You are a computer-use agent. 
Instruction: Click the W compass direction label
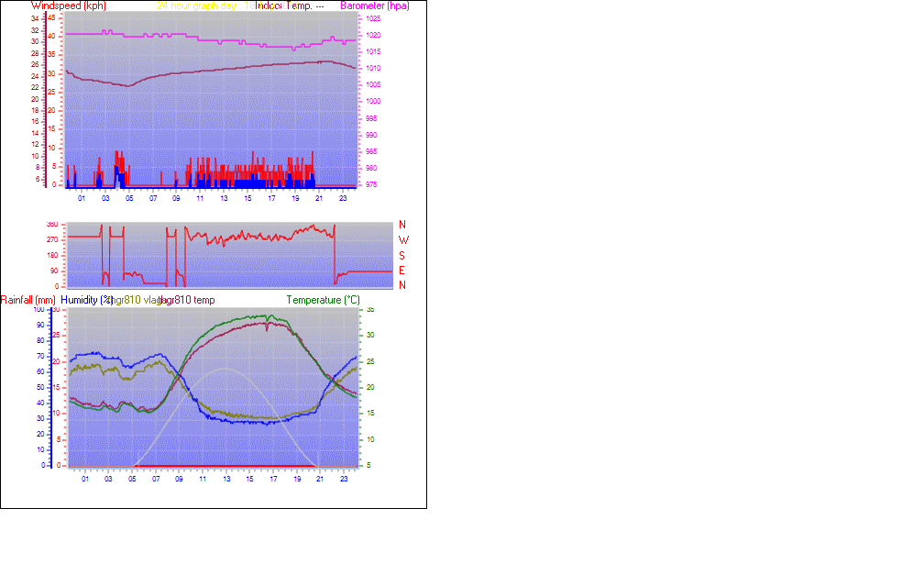tap(402, 240)
